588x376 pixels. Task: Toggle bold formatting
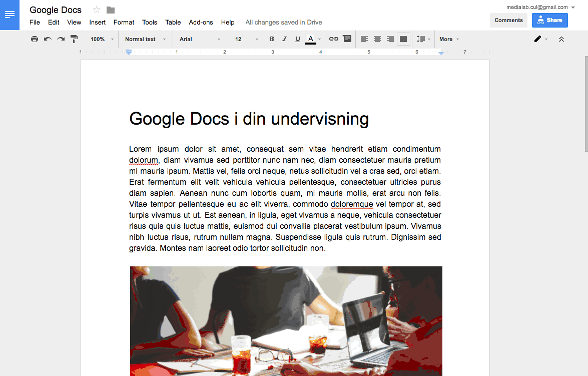272,39
